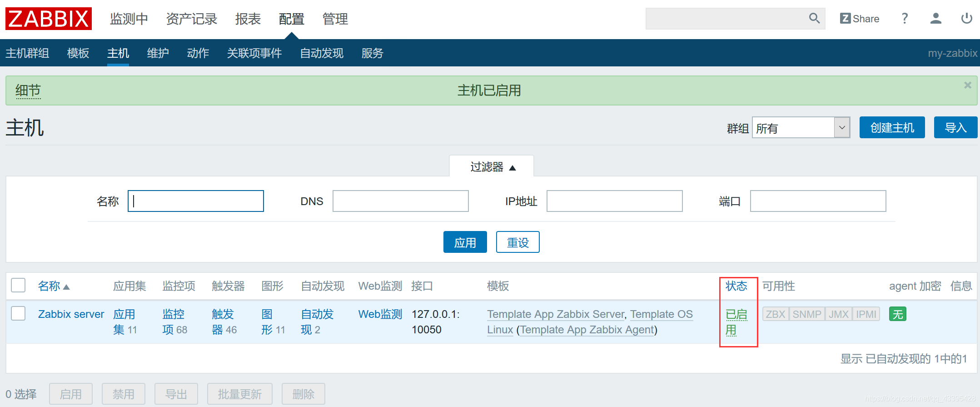Click the 批量更新 button
This screenshot has width=980, height=407.
point(240,394)
